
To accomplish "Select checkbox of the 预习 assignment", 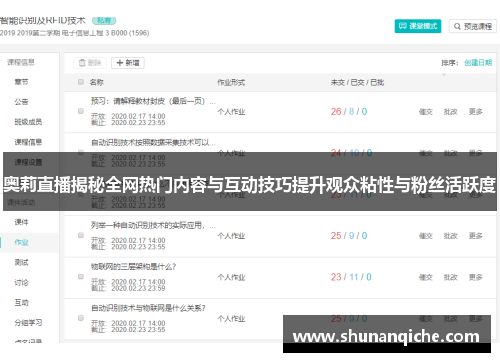I will [x=81, y=111].
